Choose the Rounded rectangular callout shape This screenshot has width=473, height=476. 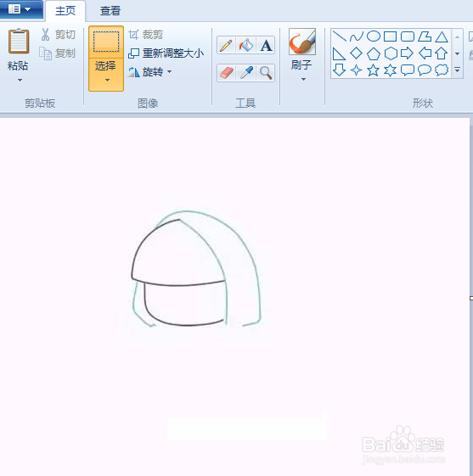pyautogui.click(x=408, y=70)
